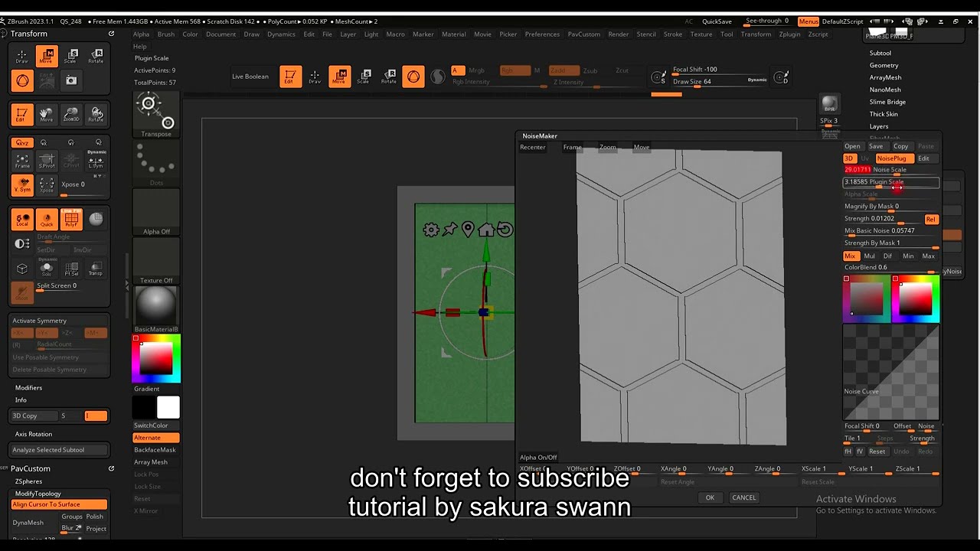Adjust the Plugin Scale slider
The image size is (980, 551).
[x=890, y=182]
